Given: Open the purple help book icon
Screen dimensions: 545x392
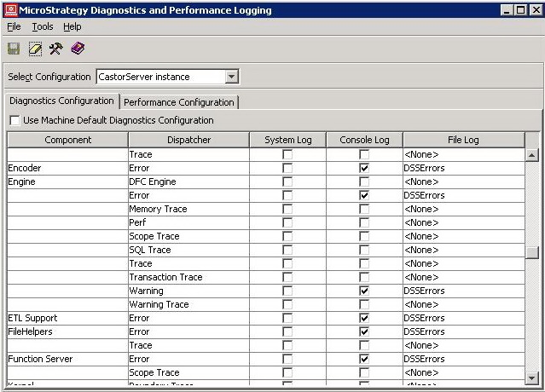Looking at the screenshot, I should [x=78, y=49].
